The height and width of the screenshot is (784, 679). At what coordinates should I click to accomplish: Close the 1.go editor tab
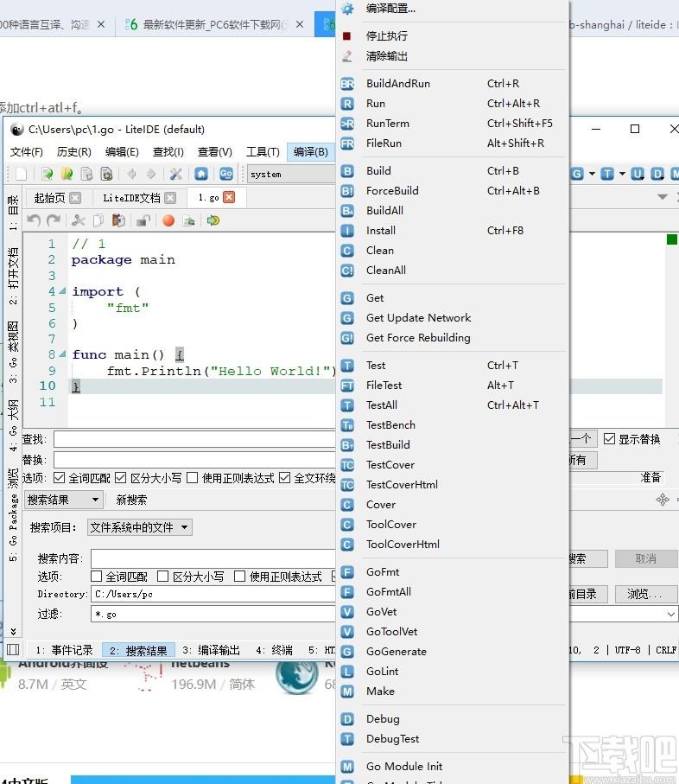click(229, 197)
